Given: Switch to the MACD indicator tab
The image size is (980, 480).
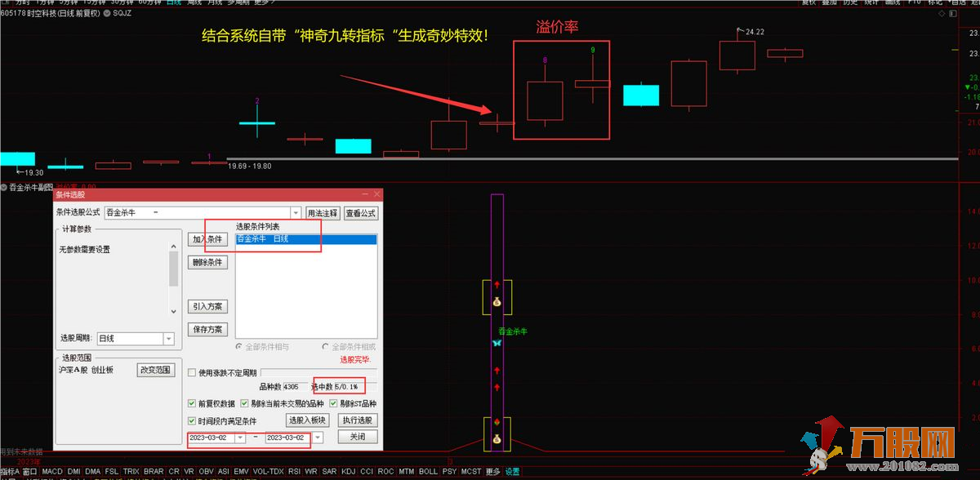Looking at the screenshot, I should [52, 472].
